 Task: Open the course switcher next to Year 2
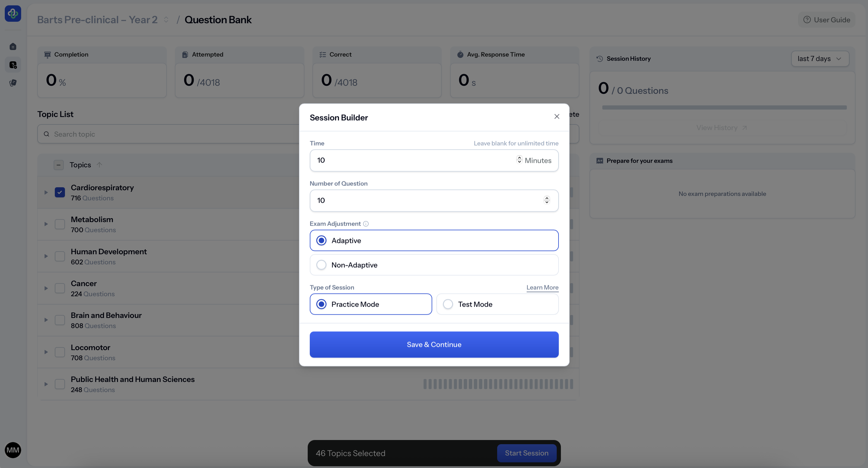tap(166, 20)
